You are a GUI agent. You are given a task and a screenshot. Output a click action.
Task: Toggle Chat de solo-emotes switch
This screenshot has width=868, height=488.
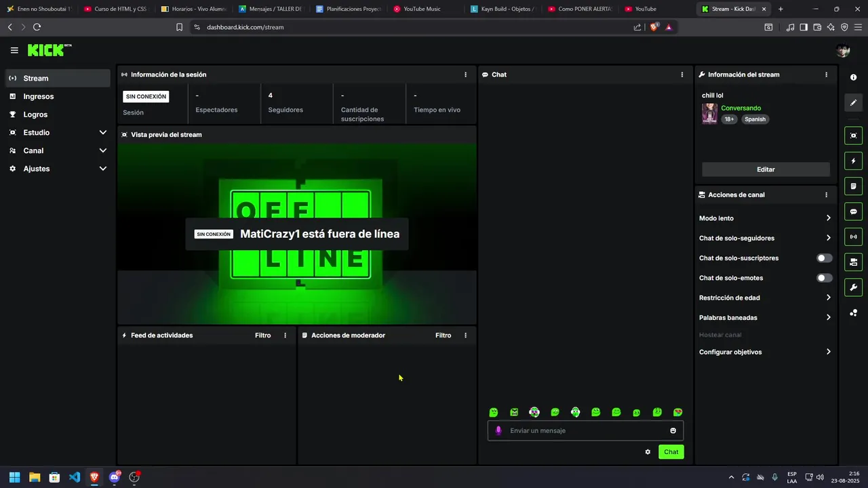point(824,278)
